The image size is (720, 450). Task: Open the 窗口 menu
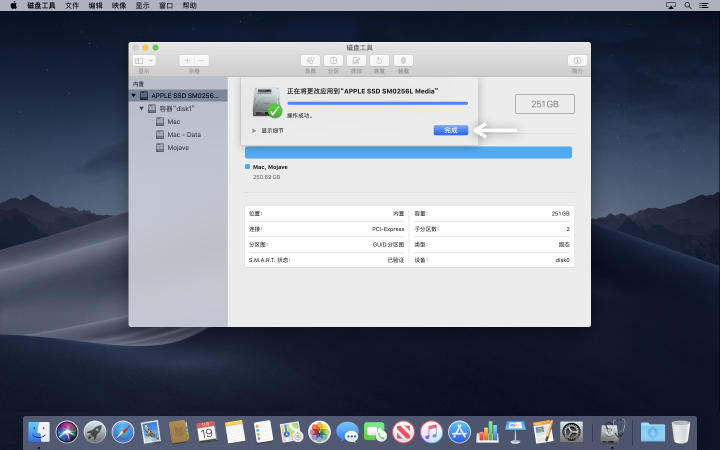(166, 6)
